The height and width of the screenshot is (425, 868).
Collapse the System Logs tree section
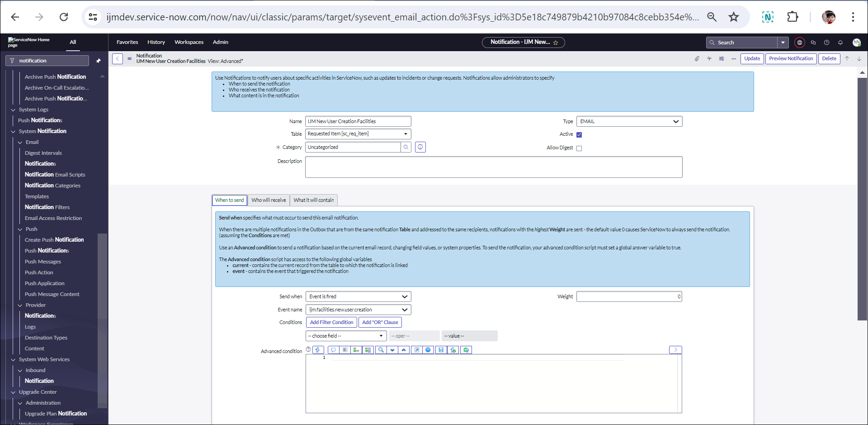tap(13, 110)
